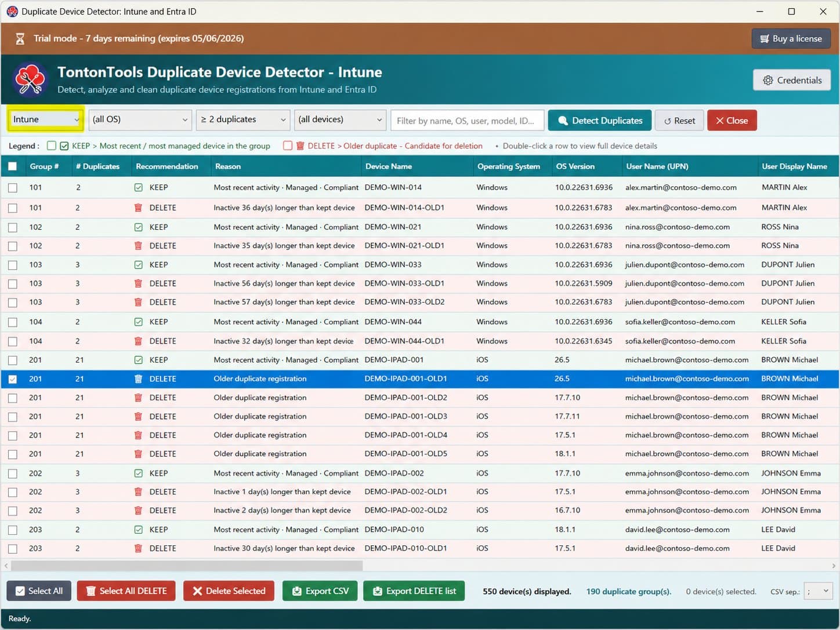840x630 pixels.
Task: Click the Select All DELETE button
Action: [x=126, y=591]
